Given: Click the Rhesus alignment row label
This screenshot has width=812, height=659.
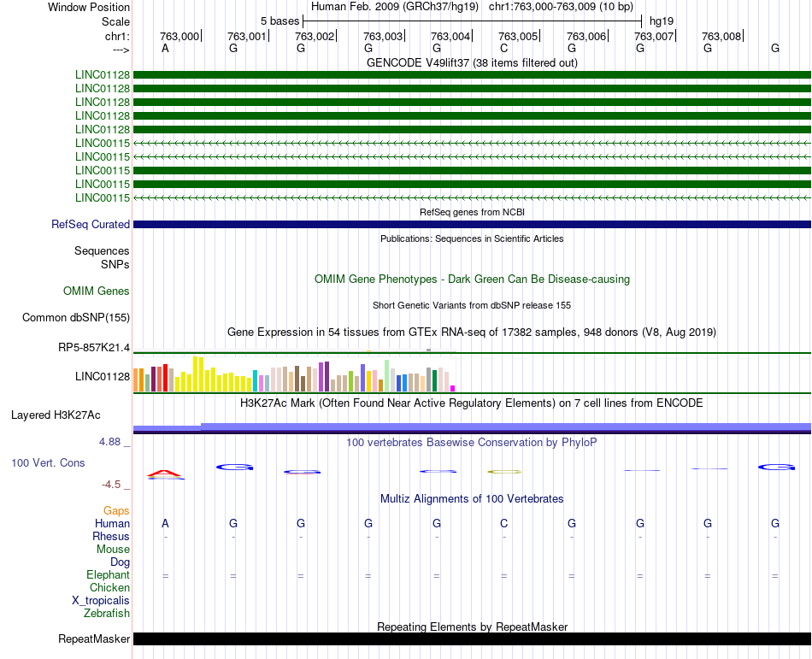Looking at the screenshot, I should [x=111, y=536].
